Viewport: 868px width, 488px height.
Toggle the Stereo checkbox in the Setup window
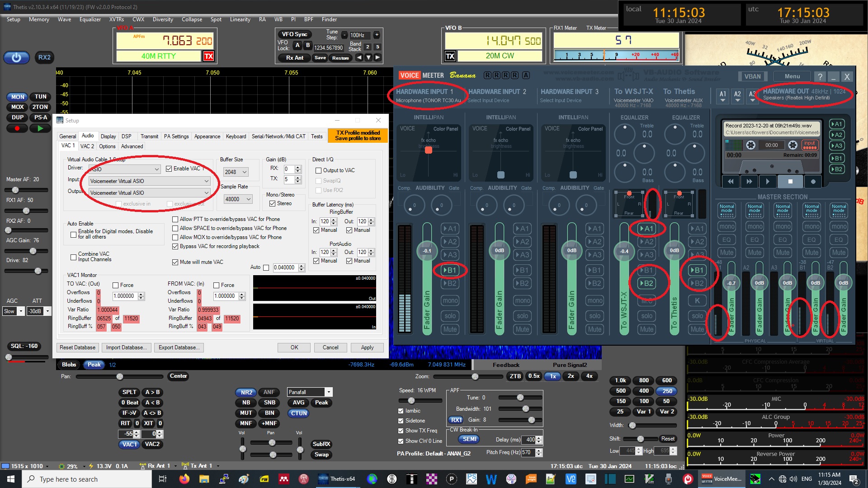coord(272,203)
